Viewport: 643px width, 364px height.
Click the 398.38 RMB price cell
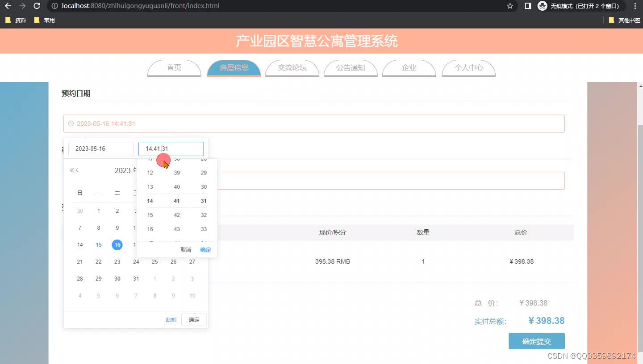[333, 261]
